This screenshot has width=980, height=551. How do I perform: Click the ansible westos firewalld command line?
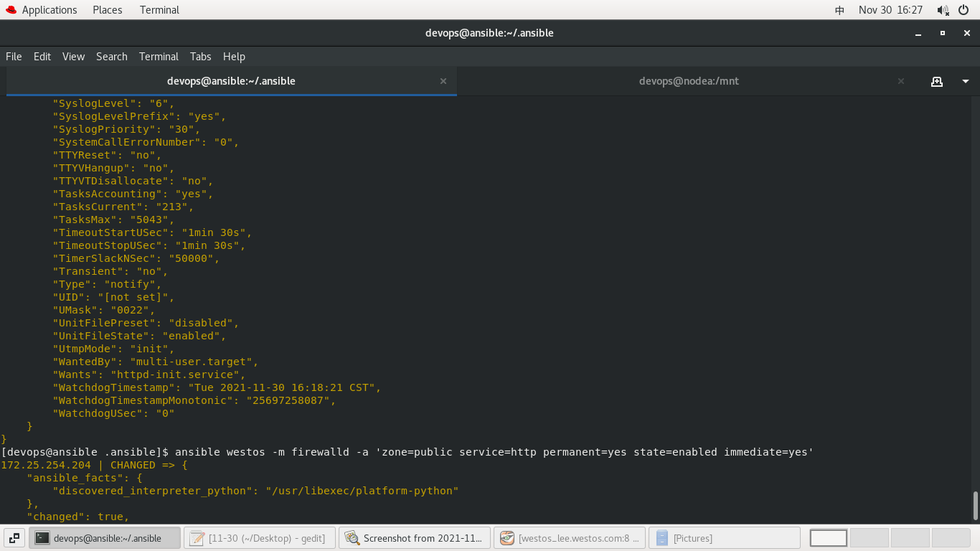click(x=407, y=452)
